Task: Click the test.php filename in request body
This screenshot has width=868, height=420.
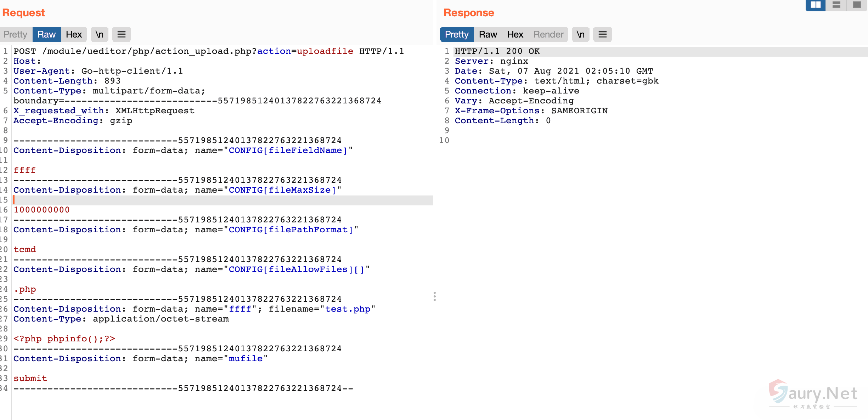Action: (348, 309)
